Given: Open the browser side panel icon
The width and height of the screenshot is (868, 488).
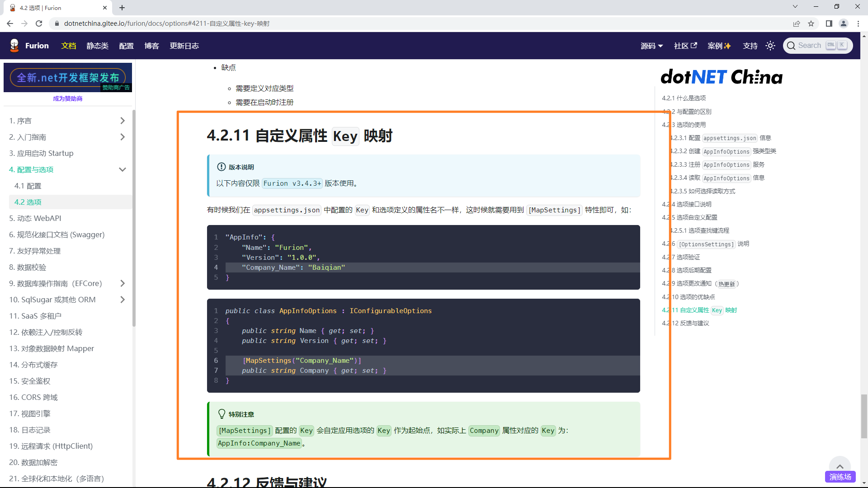Looking at the screenshot, I should pyautogui.click(x=829, y=23).
